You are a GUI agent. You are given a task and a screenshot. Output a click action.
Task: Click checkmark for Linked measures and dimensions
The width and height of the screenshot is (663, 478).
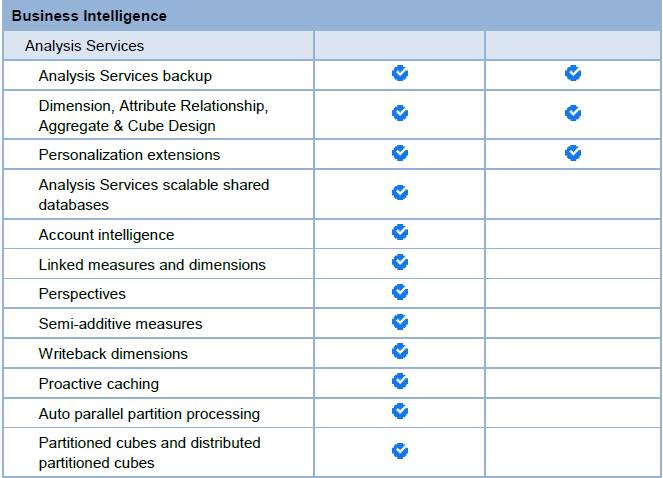point(400,262)
